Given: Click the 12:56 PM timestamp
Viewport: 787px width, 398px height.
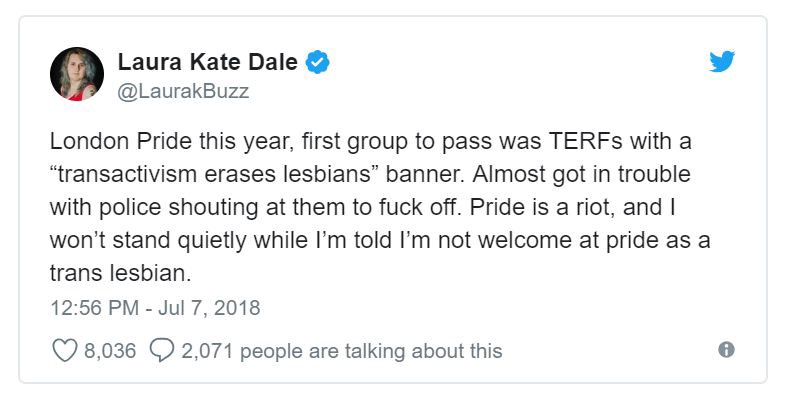Looking at the screenshot, I should point(94,308).
